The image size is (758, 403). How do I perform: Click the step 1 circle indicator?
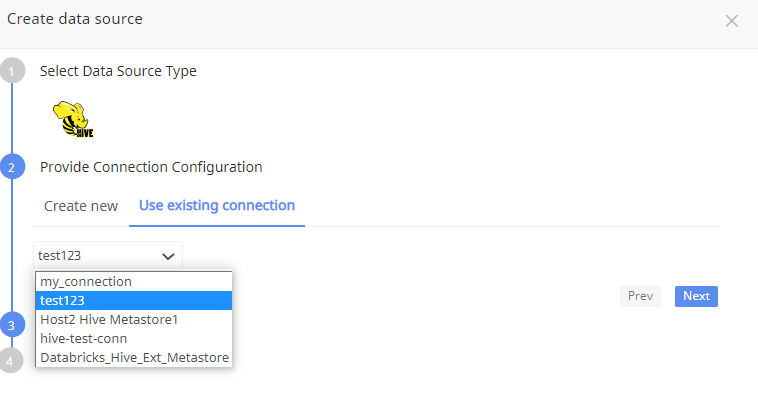[x=12, y=71]
